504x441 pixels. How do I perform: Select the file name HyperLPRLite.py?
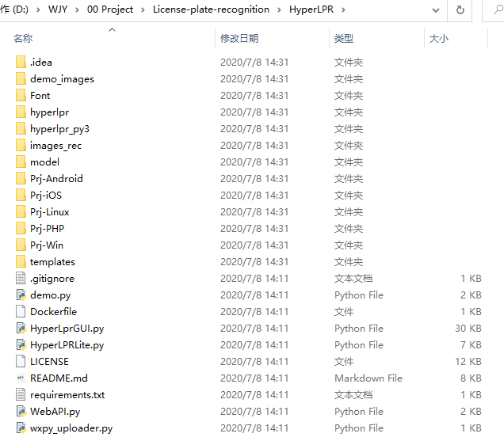tap(67, 345)
